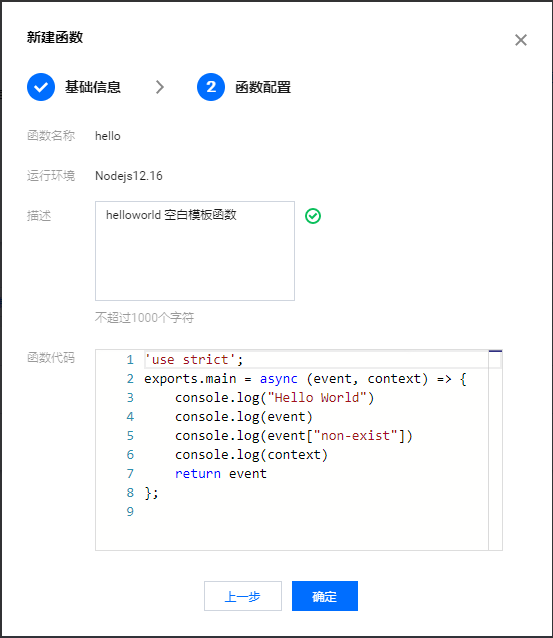Click the 描述 label
Viewport: 553px width, 638px height.
coord(39,216)
